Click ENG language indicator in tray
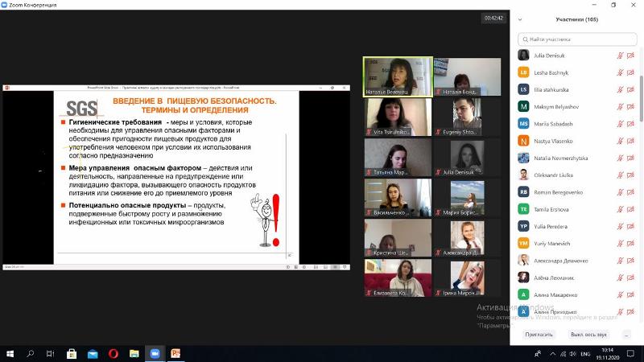Viewport: 644px width, 362px height. [x=585, y=354]
